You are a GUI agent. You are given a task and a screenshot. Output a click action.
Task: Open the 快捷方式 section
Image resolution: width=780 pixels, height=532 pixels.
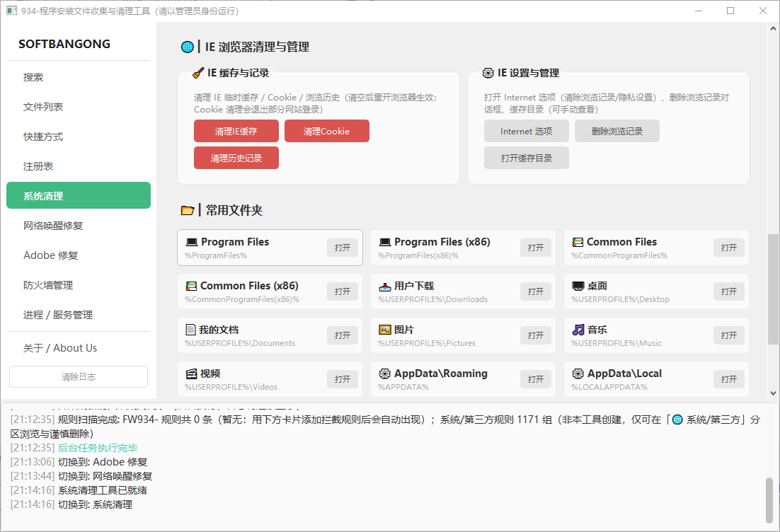79,137
